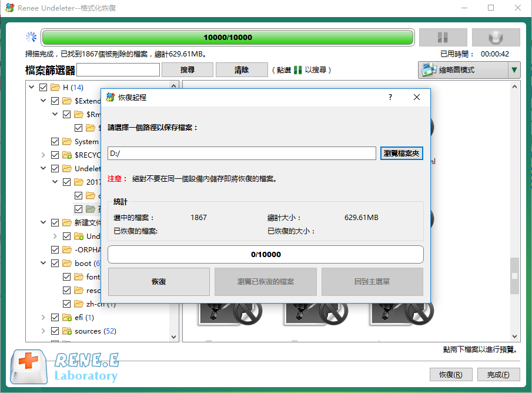Toggle the efi folder checkbox

coord(55,317)
